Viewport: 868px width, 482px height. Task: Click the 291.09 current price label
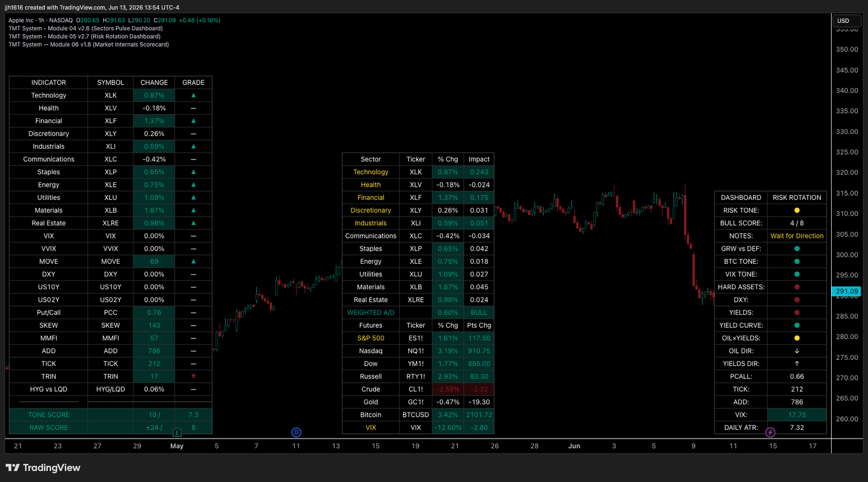click(847, 291)
